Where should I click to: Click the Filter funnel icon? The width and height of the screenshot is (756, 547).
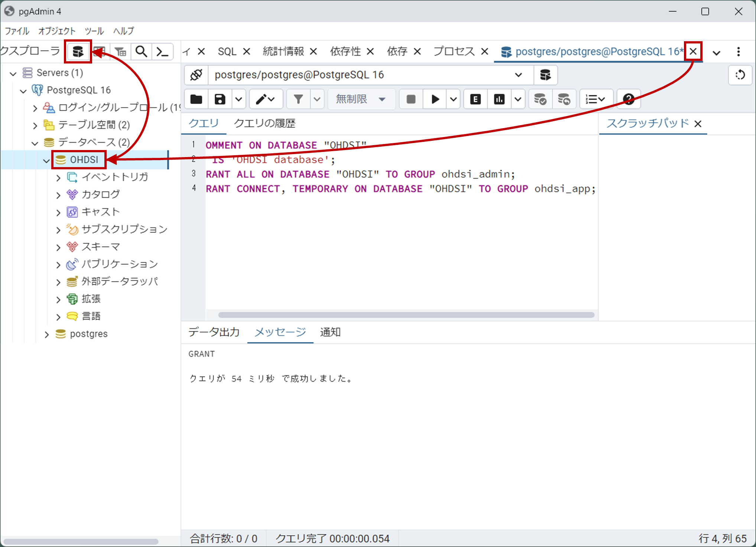coord(298,99)
